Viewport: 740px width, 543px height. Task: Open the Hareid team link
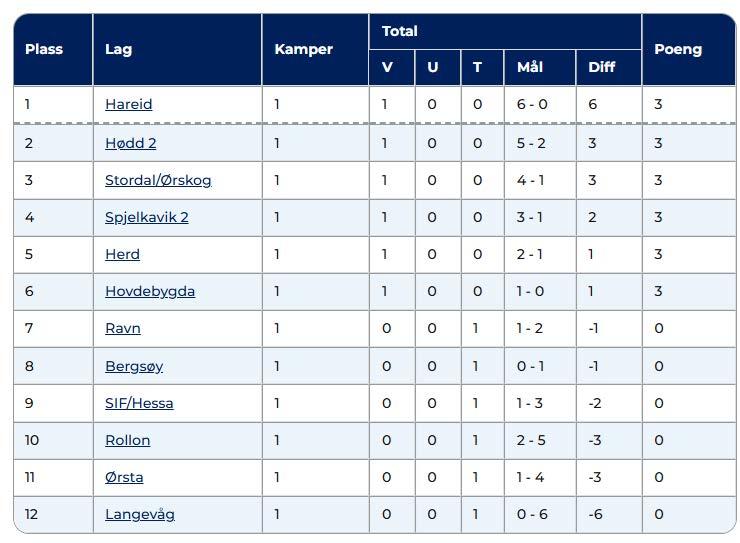[128, 104]
